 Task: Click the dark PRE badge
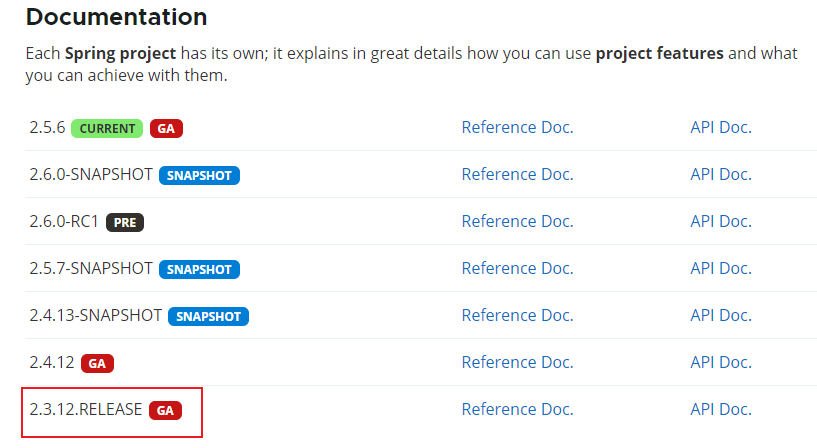click(x=125, y=222)
